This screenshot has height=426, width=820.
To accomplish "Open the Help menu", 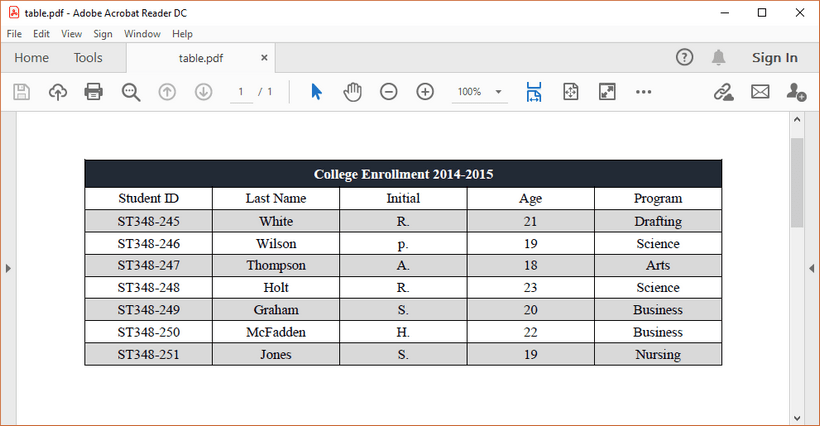I will tap(183, 34).
